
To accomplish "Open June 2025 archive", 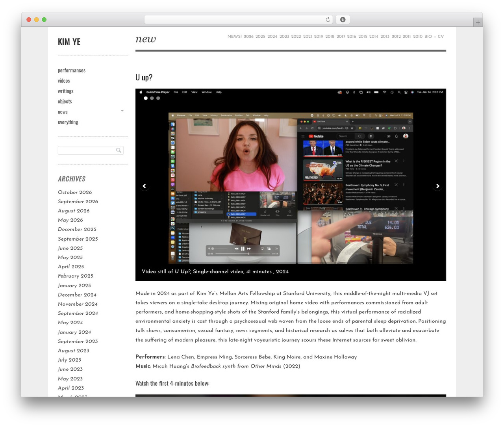I will pyautogui.click(x=70, y=249).
